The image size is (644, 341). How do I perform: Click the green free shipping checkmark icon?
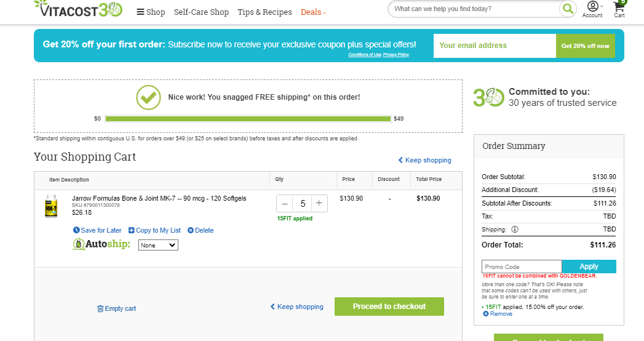coord(148,97)
